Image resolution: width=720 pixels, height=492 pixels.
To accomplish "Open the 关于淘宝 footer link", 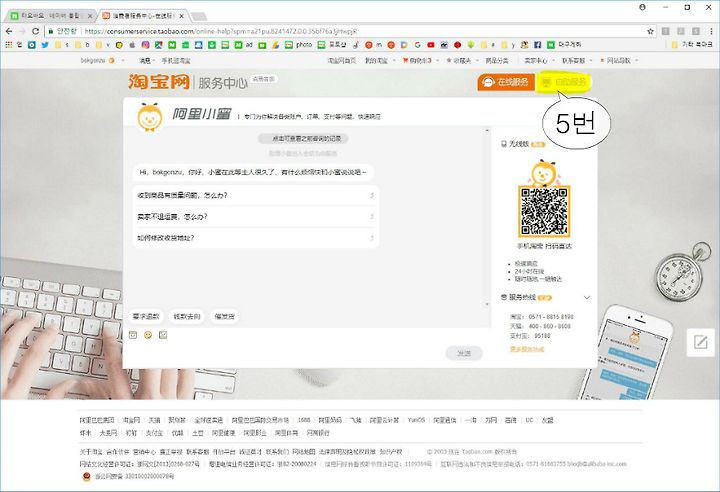I will (91, 452).
